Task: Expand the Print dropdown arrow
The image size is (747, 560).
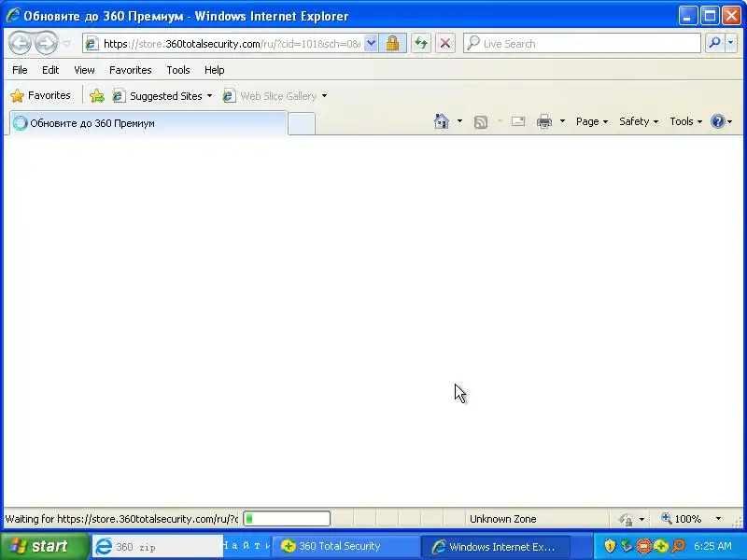Action: coord(562,121)
